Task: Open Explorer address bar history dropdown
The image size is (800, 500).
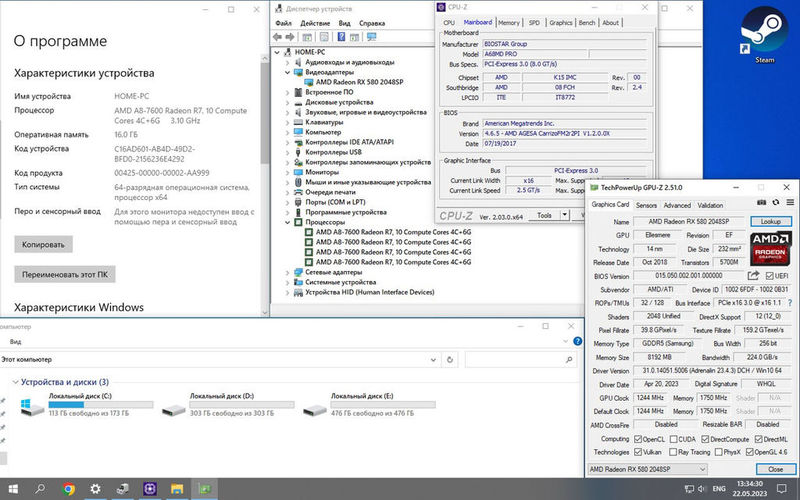Action: (433, 360)
